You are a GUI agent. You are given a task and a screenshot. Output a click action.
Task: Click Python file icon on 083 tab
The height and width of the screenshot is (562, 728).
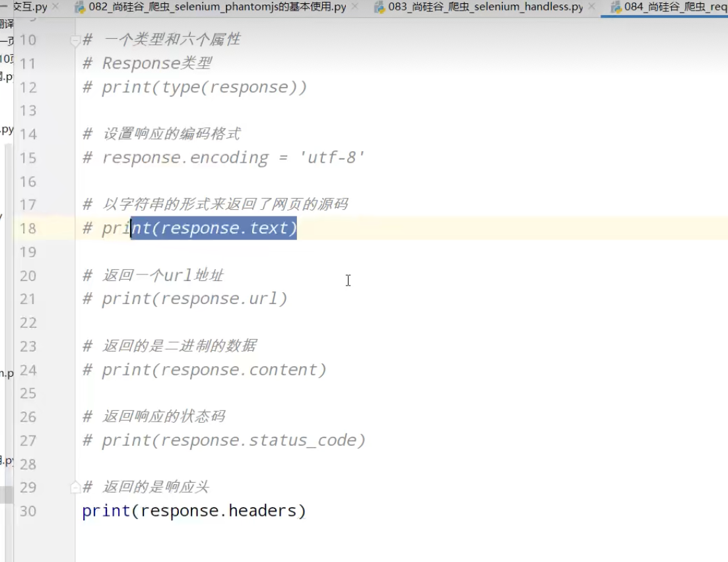coord(380,7)
